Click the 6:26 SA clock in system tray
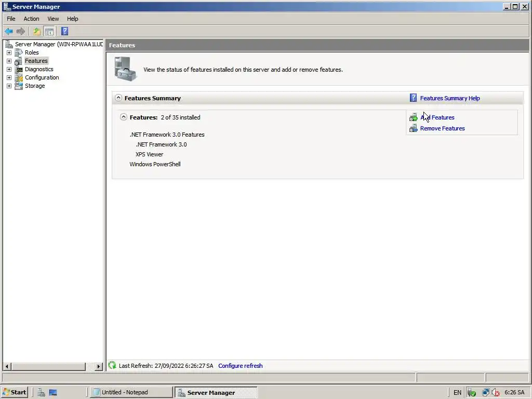532x399 pixels. [514, 393]
